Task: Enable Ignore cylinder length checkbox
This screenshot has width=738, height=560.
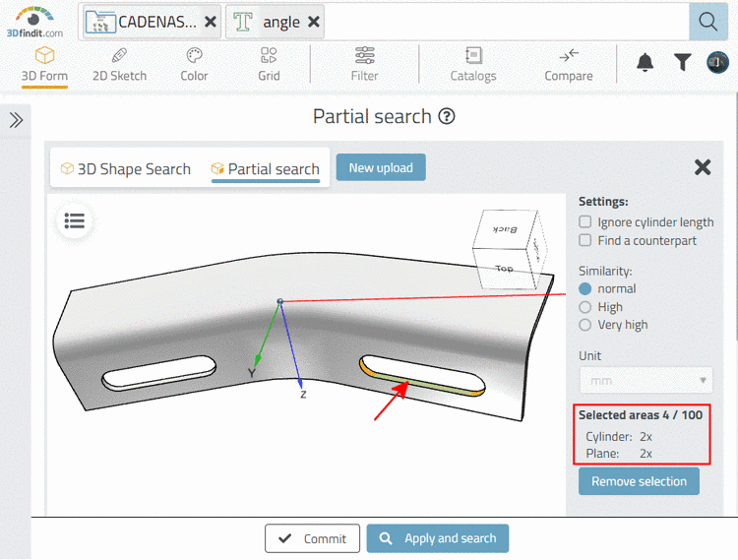Action: [x=585, y=222]
